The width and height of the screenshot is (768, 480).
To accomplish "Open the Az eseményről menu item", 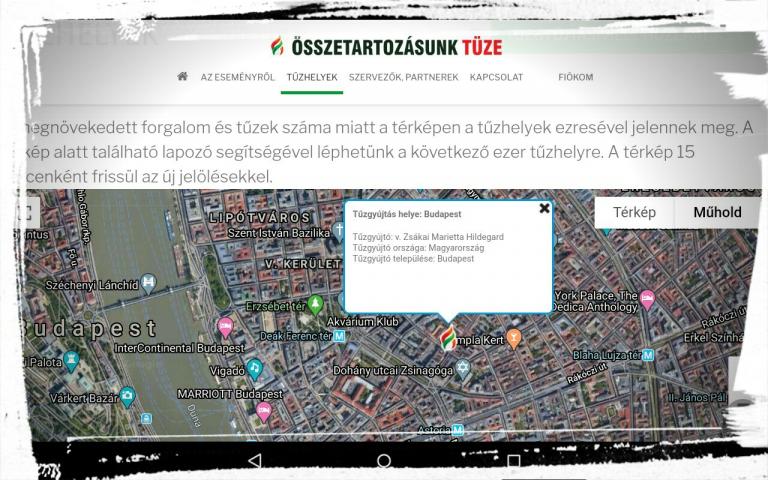I will click(237, 77).
